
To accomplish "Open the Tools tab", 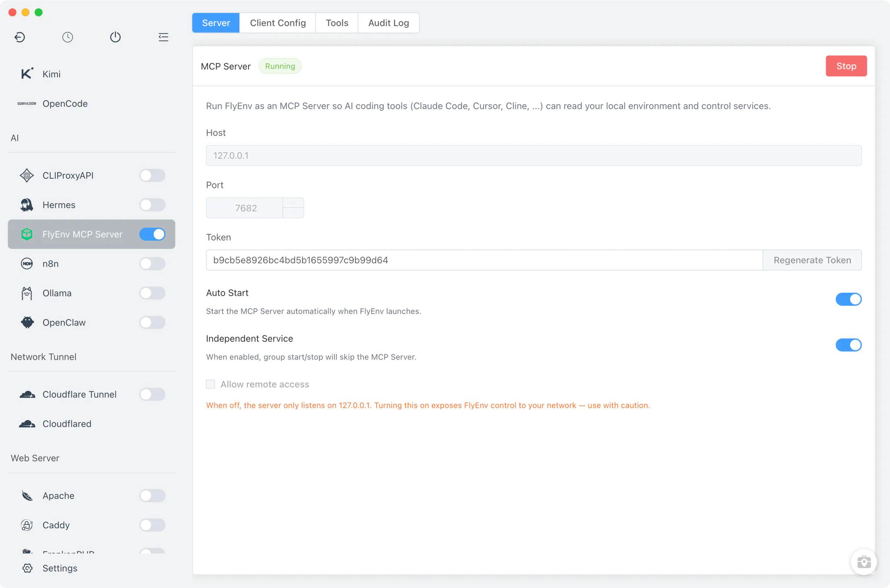I will pyautogui.click(x=337, y=23).
